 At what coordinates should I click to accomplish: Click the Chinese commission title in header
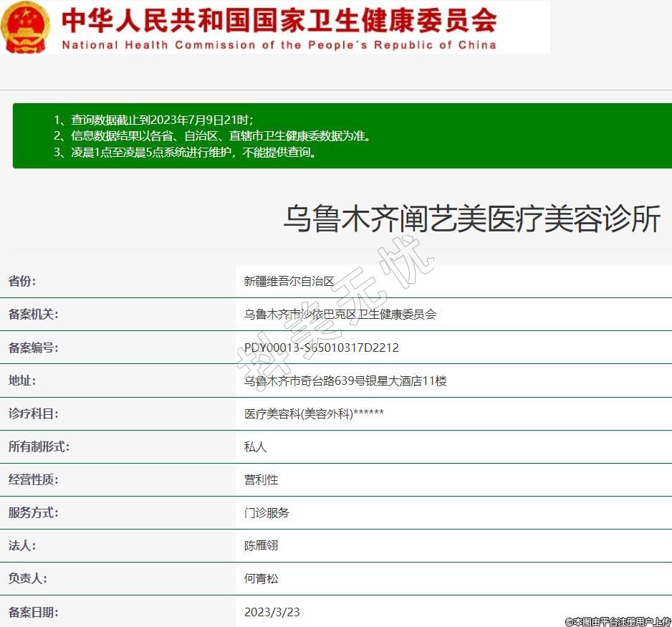tap(279, 20)
